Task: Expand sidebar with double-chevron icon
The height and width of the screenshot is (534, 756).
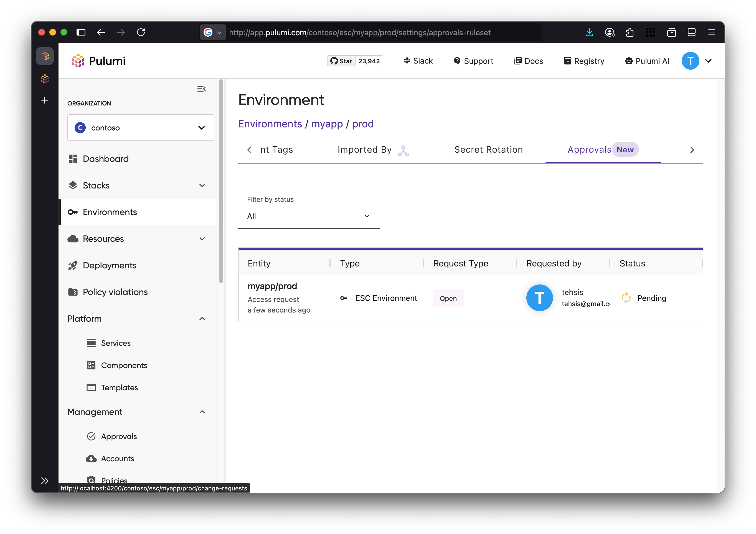Action: (x=45, y=480)
